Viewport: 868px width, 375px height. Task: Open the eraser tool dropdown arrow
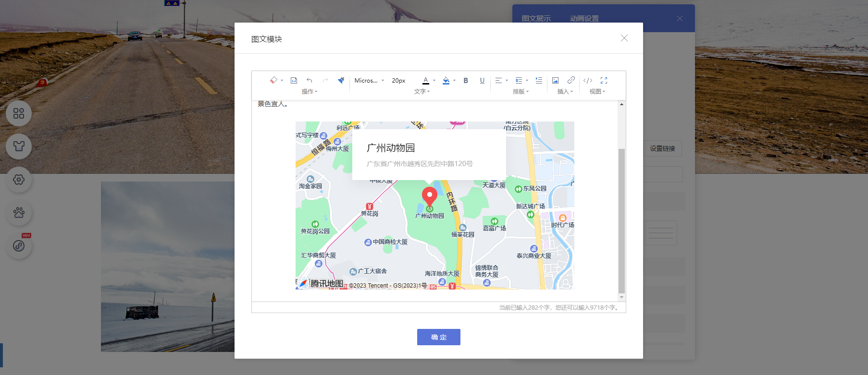pos(282,81)
